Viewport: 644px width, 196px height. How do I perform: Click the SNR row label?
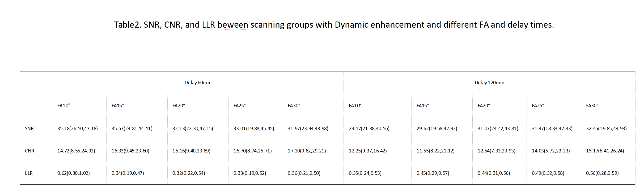coord(29,129)
